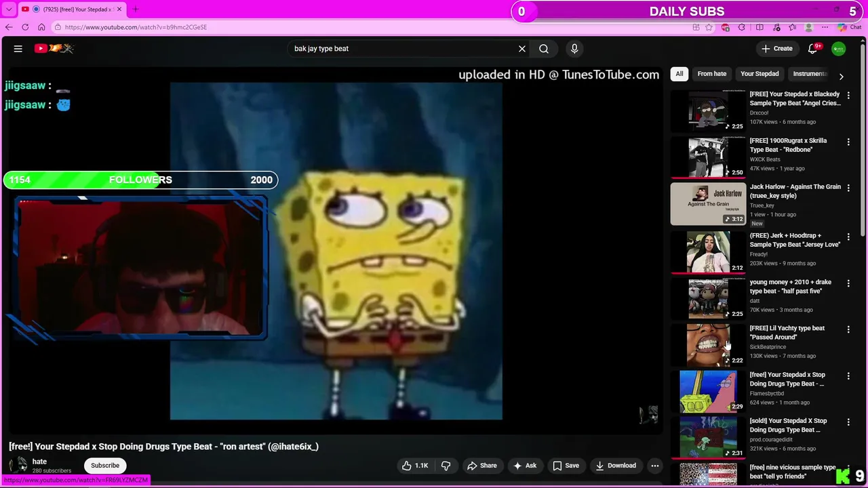Subscribe to the hate channel
The width and height of the screenshot is (868, 488).
[105, 466]
